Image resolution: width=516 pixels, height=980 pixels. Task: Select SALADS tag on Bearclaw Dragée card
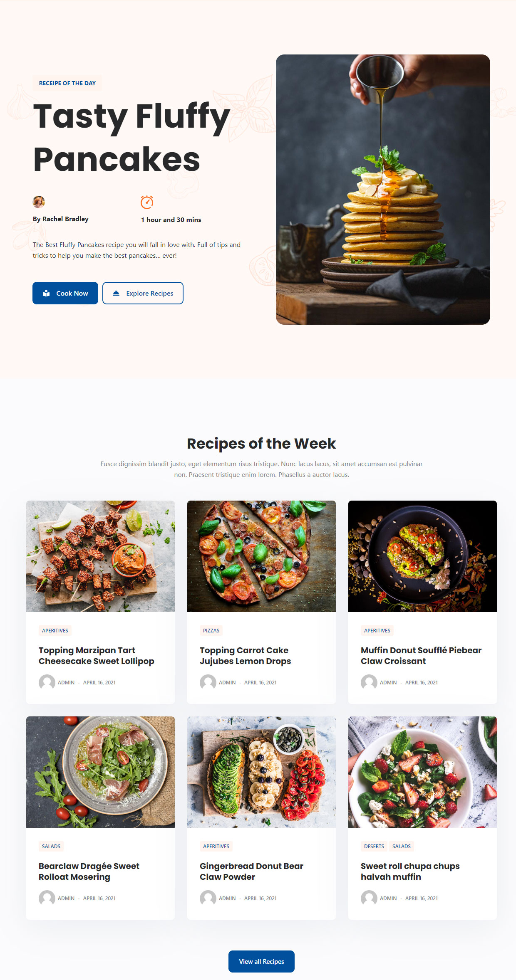(x=51, y=846)
